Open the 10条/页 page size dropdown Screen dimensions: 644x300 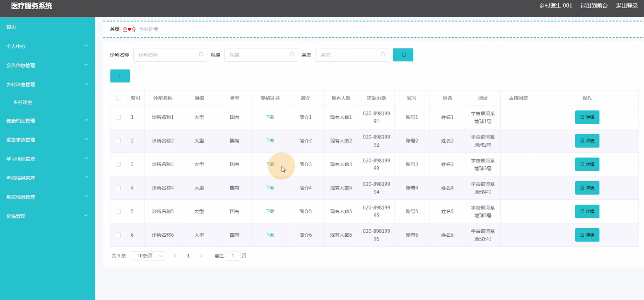[147, 256]
